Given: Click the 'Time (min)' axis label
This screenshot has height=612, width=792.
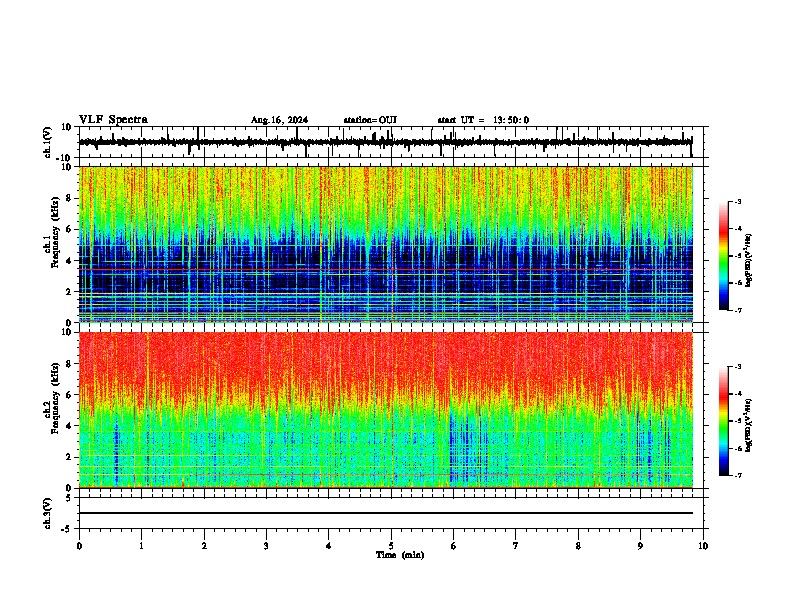Looking at the screenshot, I should [x=400, y=555].
